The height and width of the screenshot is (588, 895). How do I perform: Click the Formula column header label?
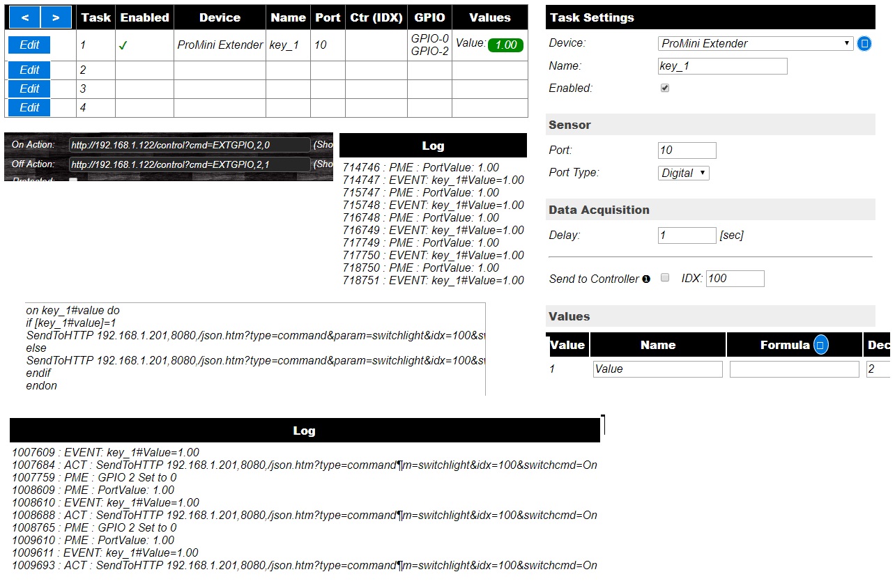pyautogui.click(x=785, y=345)
